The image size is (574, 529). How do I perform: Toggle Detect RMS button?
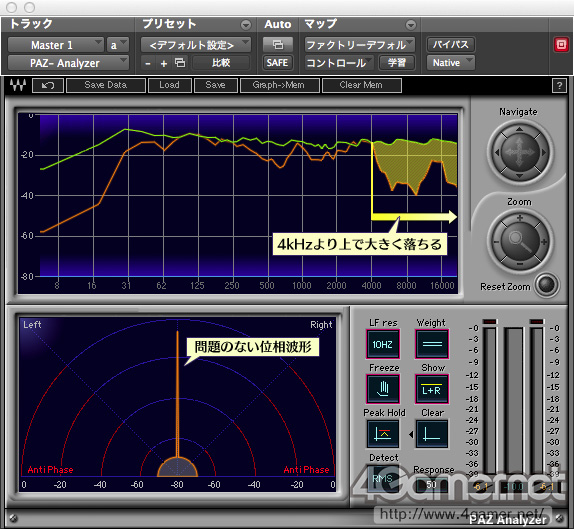[x=383, y=478]
